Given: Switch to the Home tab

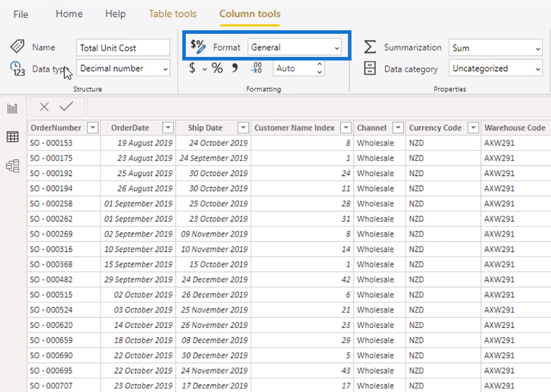Looking at the screenshot, I should [x=69, y=14].
